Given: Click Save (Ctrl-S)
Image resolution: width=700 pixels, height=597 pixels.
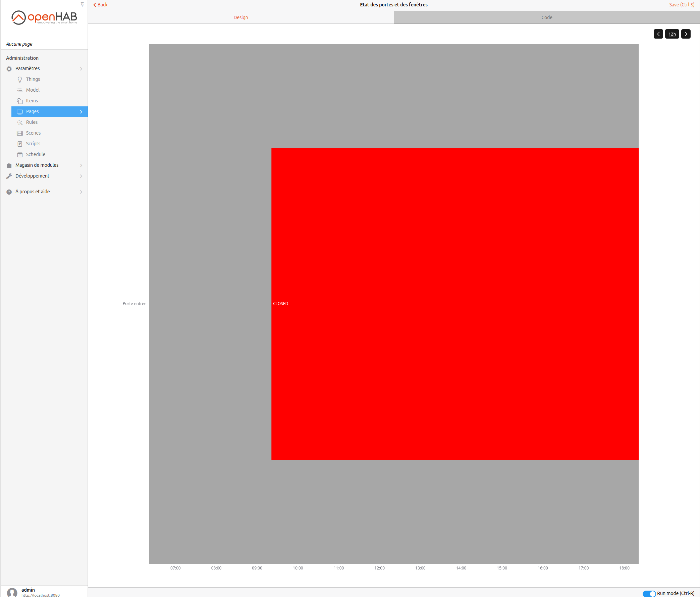Looking at the screenshot, I should pyautogui.click(x=682, y=5).
